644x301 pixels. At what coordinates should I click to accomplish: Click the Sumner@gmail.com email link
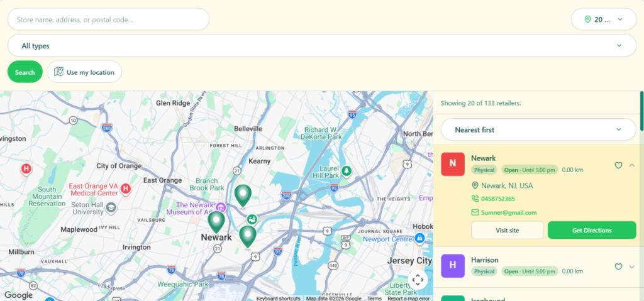point(509,213)
